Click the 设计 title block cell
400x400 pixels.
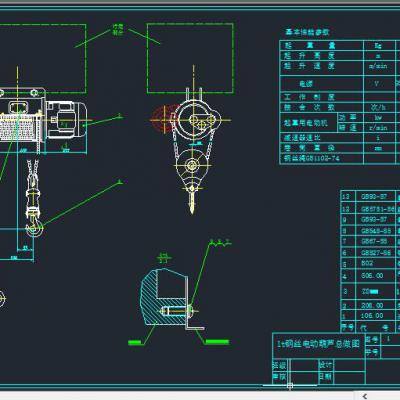pyautogui.click(x=325, y=365)
